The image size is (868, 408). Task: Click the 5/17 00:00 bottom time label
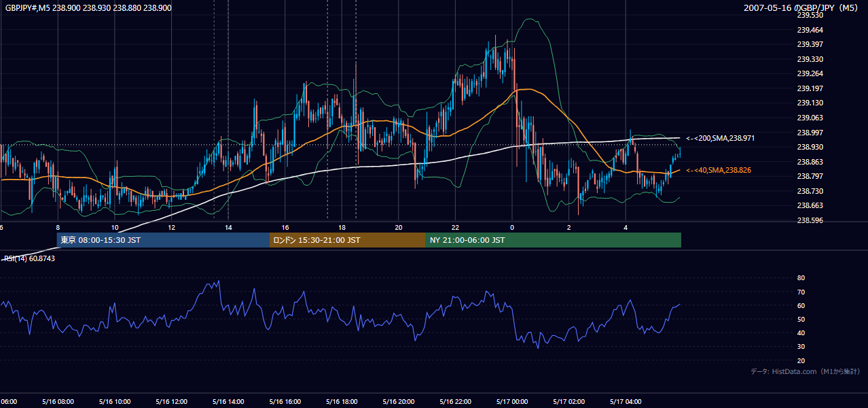[512, 402]
